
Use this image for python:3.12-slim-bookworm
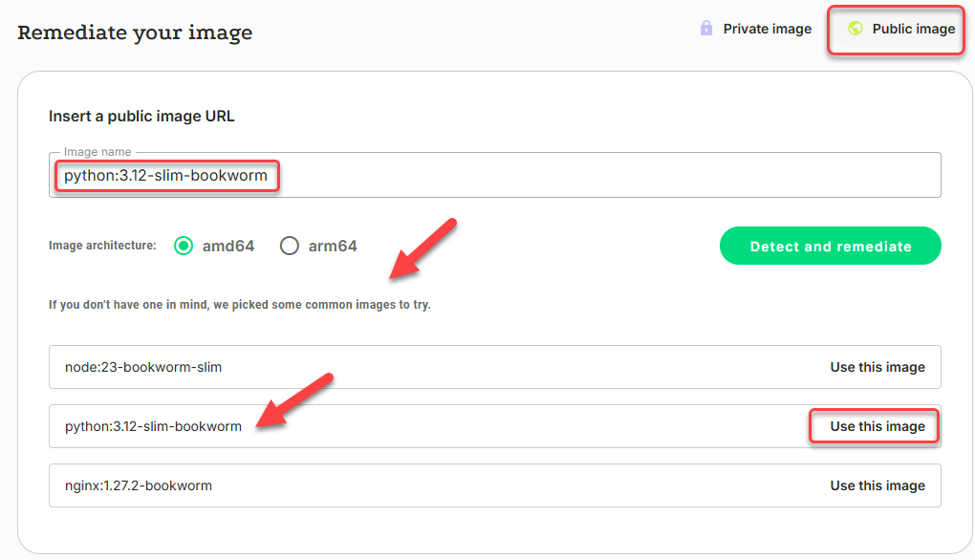pos(877,426)
